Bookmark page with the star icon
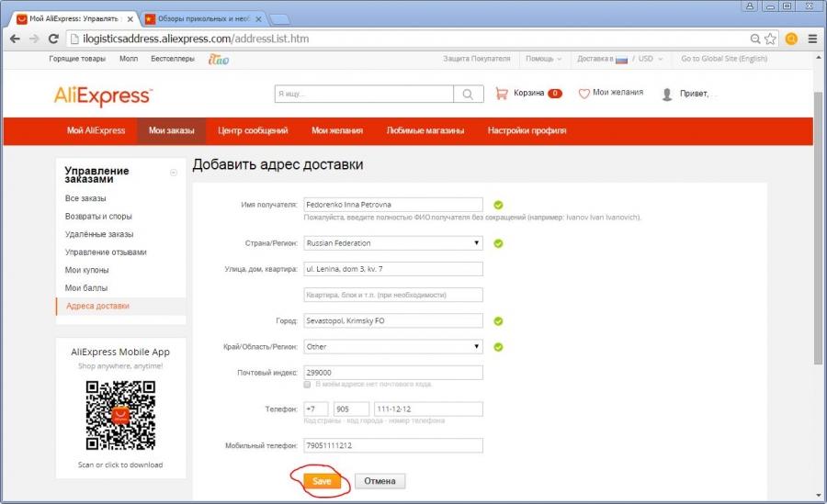The image size is (827, 504). click(770, 39)
